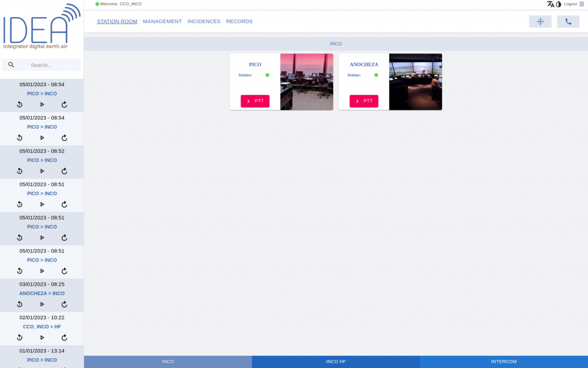
Task: Toggle the dark/light contrast icon
Action: click(559, 4)
